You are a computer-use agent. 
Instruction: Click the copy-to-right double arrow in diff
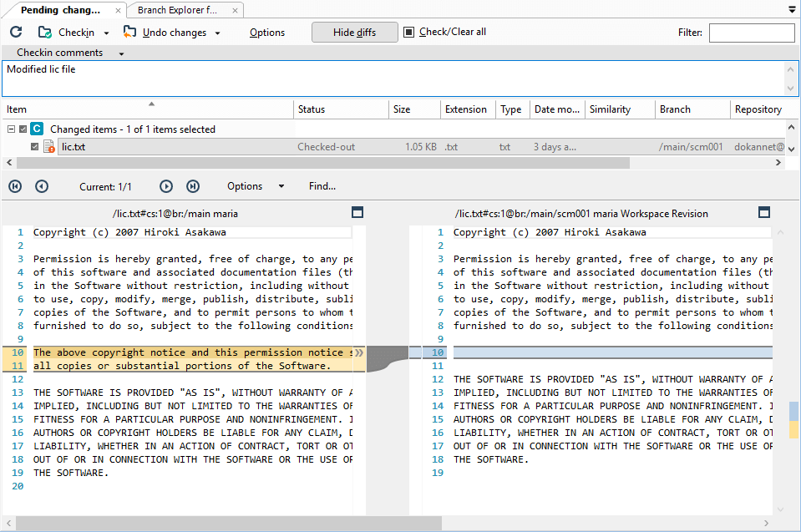click(x=359, y=352)
